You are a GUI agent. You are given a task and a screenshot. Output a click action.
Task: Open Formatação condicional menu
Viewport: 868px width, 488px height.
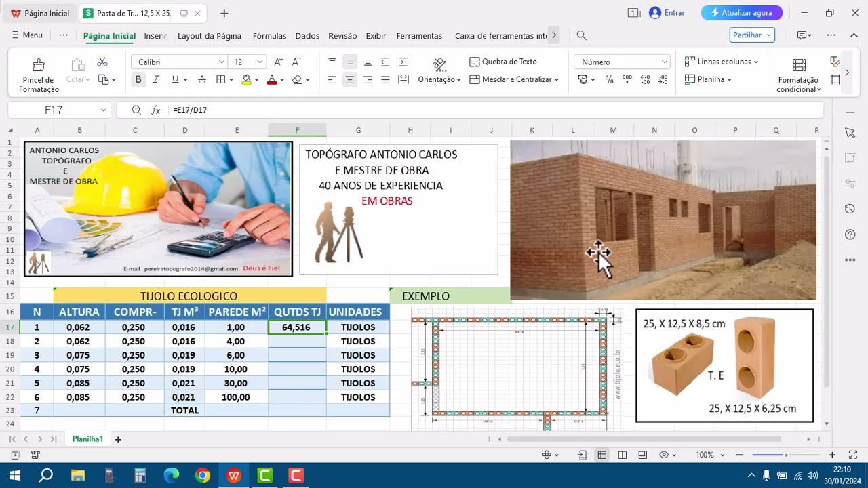(x=799, y=75)
